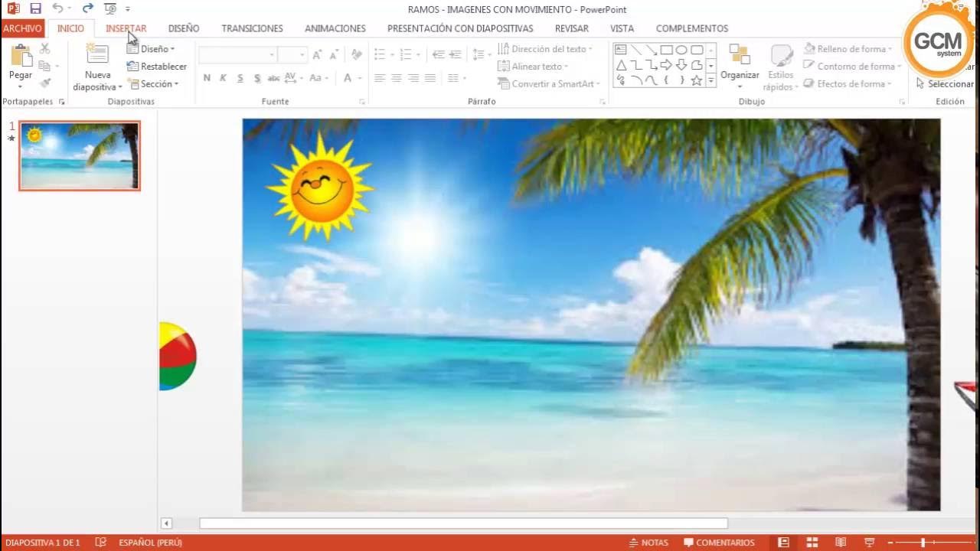The height and width of the screenshot is (551, 980).
Task: Clear all formatting eraser icon
Action: tap(356, 55)
